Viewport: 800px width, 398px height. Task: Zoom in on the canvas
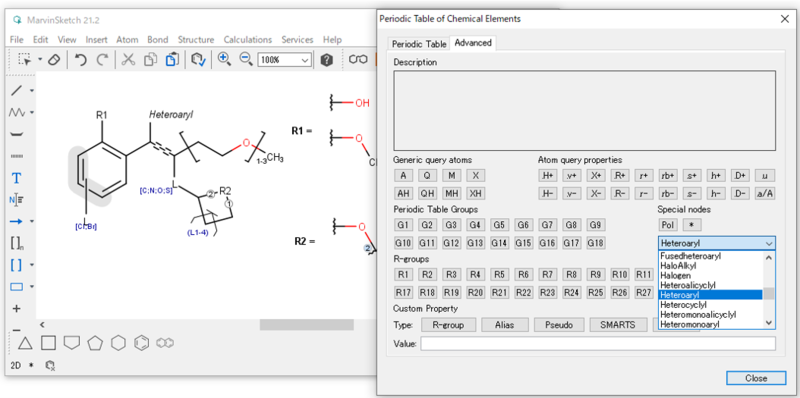tap(224, 59)
